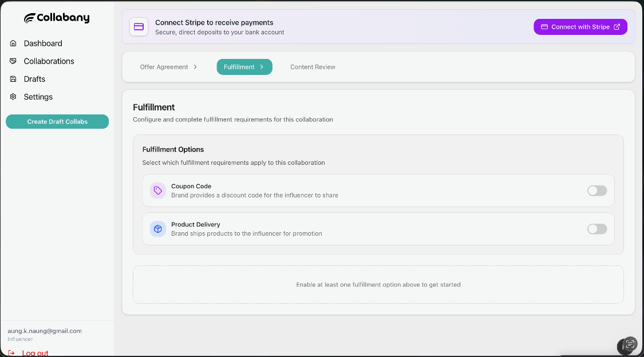Click the Settings gear icon
This screenshot has height=357, width=644.
click(x=13, y=97)
